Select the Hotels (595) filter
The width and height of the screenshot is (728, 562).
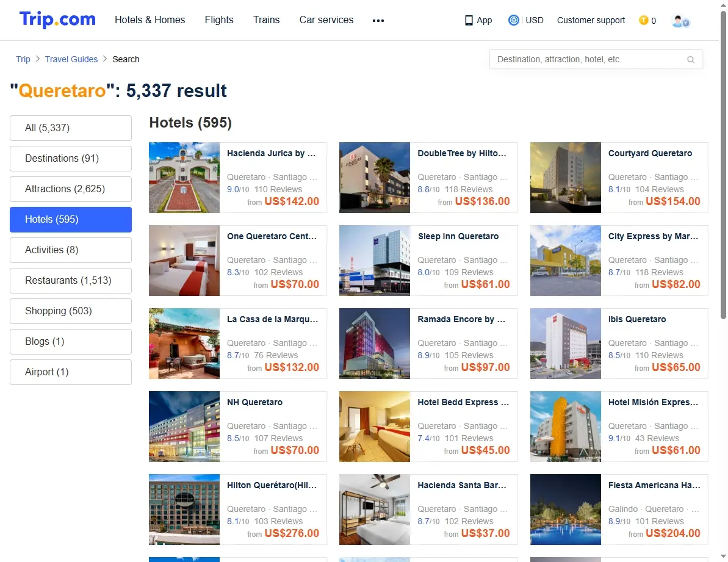point(71,220)
